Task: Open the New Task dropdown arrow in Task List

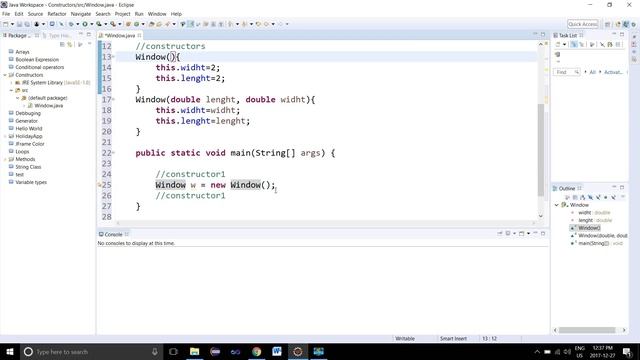Action: coord(564,44)
